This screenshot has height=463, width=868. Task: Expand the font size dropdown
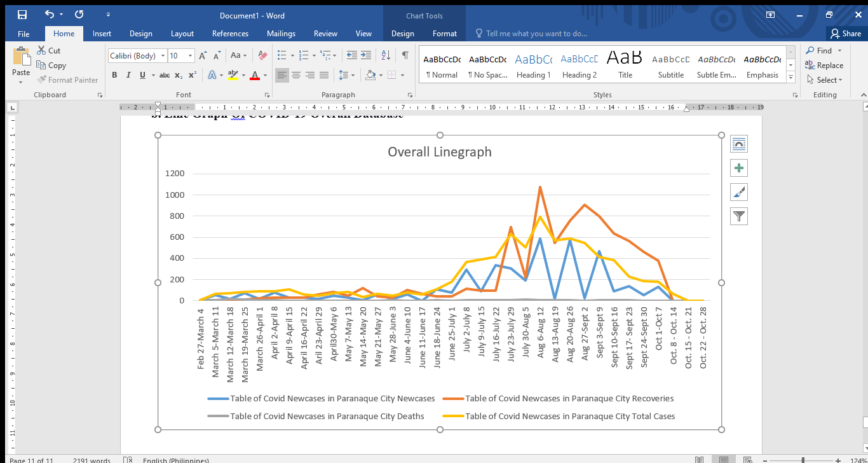191,56
